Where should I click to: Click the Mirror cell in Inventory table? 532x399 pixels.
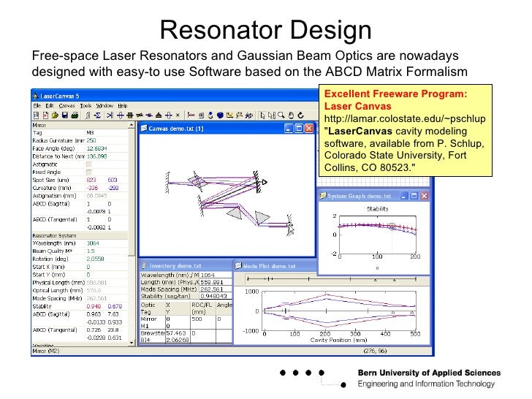coord(148,319)
